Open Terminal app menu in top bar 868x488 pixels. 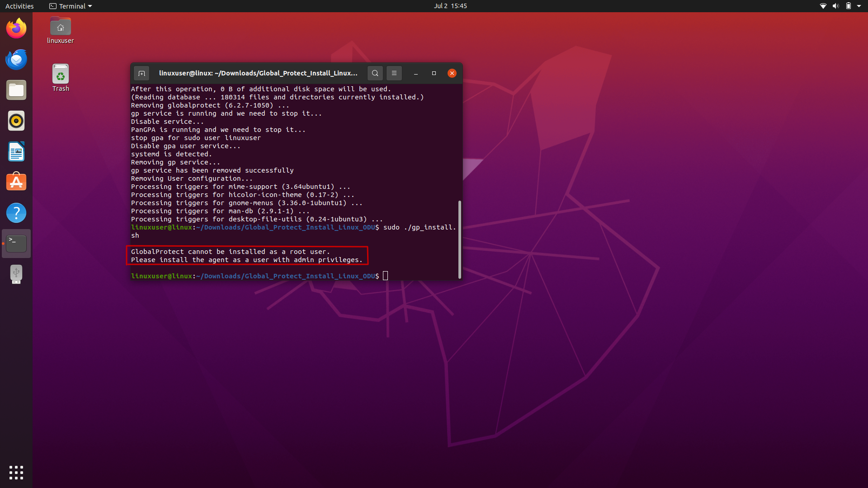[x=71, y=6]
